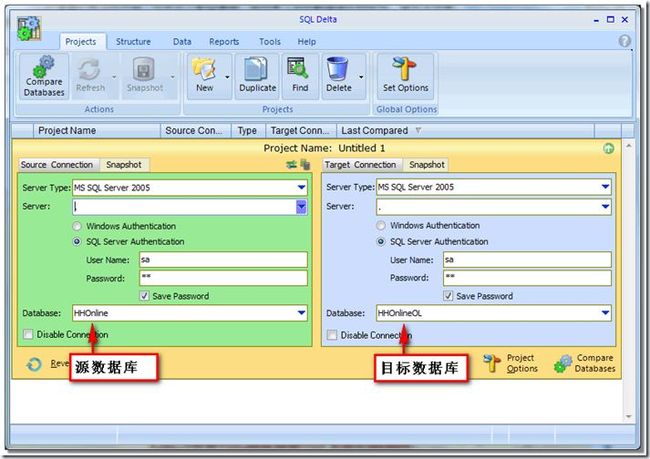Click the Reverse icon at bottom left

pyautogui.click(x=34, y=364)
